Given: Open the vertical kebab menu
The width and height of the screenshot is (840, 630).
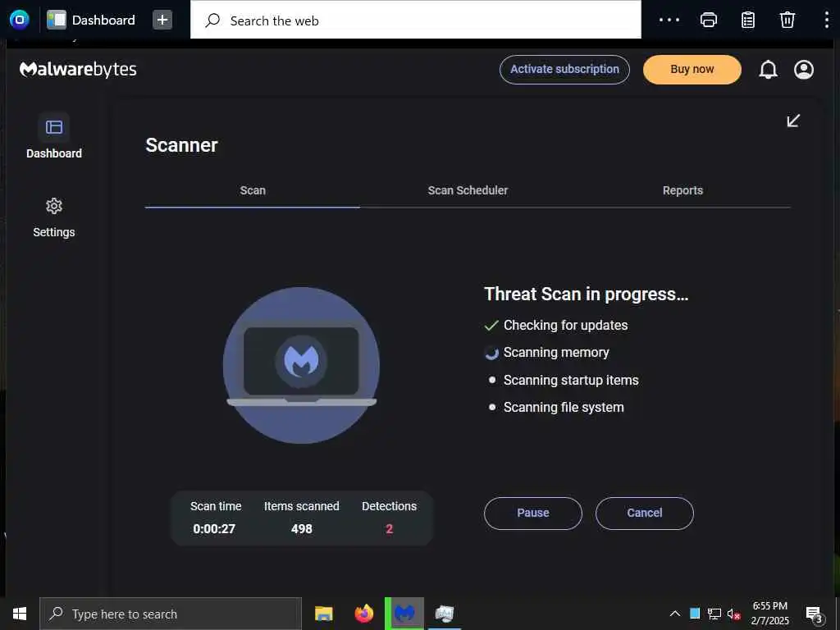Looking at the screenshot, I should [x=827, y=20].
